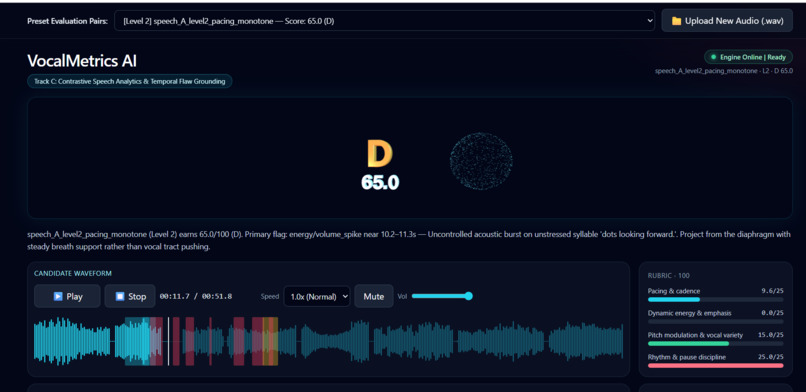Screen dimensions: 806x392
Task: Click the Dynamic energy & emphasis bar
Action: click(716, 322)
